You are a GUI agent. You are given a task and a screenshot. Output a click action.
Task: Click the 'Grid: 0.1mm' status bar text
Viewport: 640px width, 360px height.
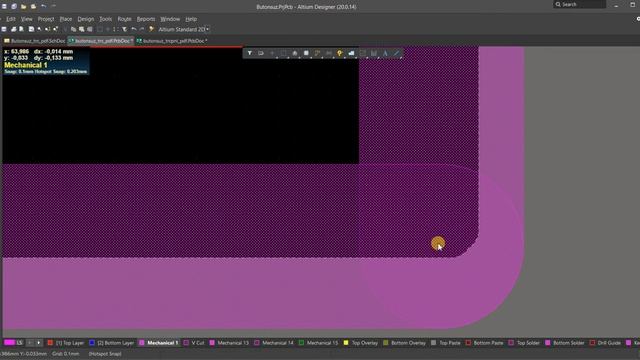click(66, 354)
